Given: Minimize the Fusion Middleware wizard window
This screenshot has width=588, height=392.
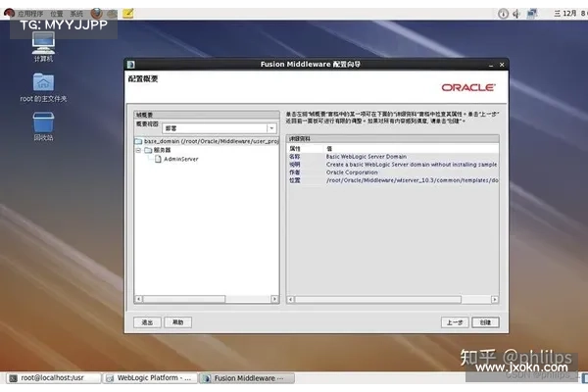Looking at the screenshot, I should point(491,65).
